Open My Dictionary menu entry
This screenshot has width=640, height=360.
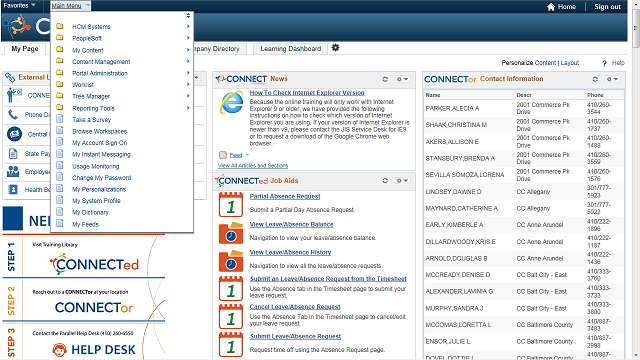(91, 212)
